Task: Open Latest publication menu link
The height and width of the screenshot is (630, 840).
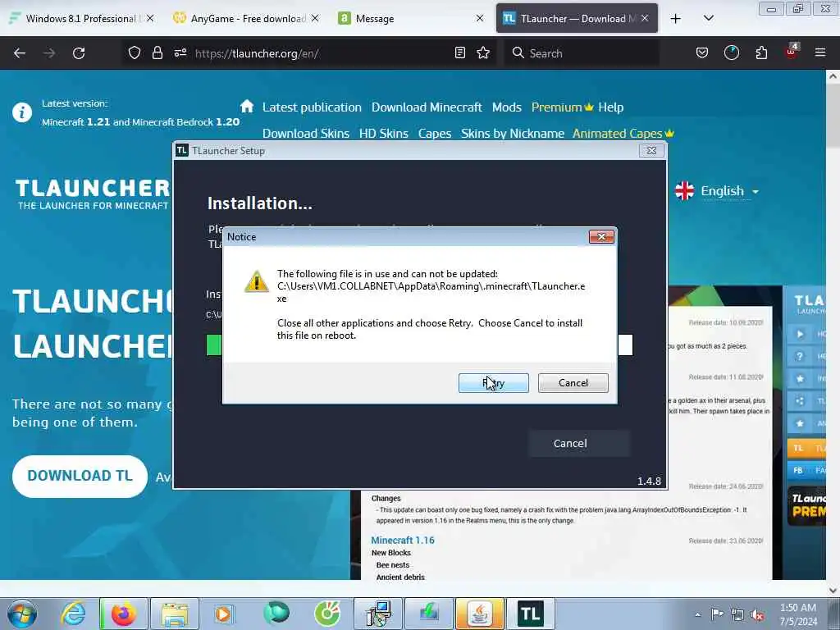Action: [312, 107]
